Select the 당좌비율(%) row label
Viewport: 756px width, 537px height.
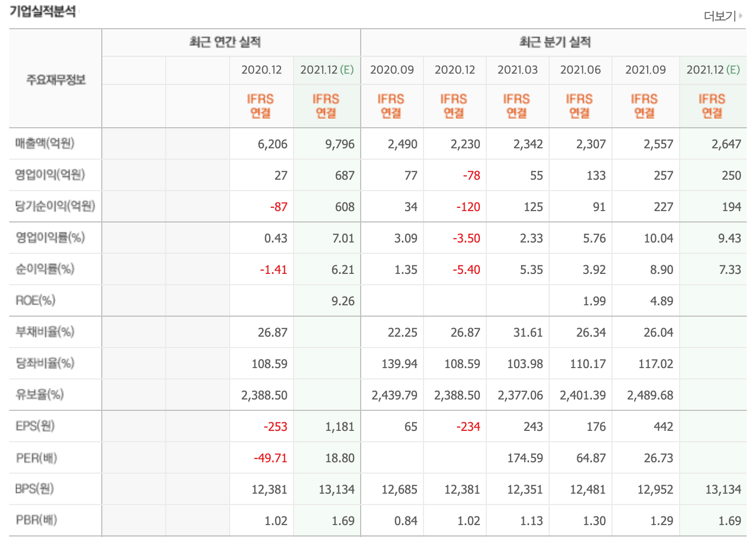coord(45,363)
